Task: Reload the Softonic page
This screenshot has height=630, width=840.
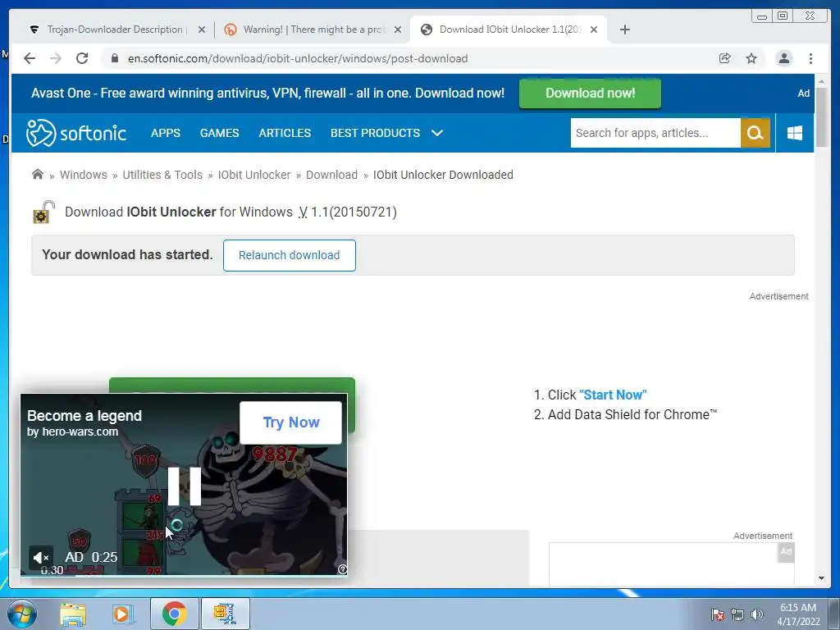Action: 82,58
